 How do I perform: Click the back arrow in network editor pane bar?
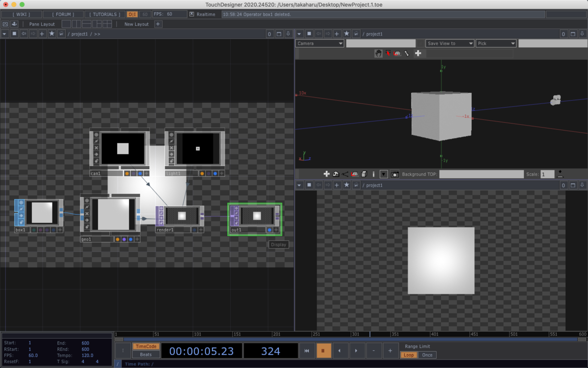24,34
